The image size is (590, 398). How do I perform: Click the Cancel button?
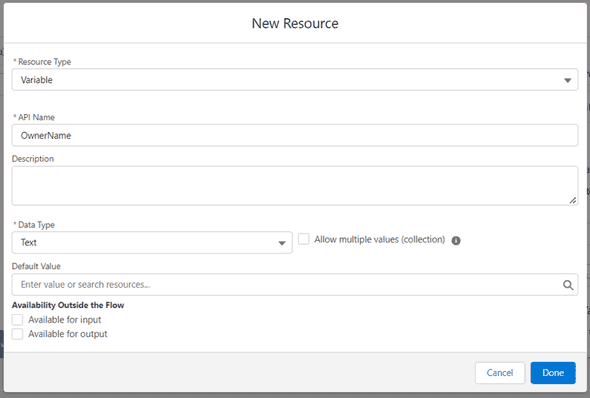click(500, 373)
